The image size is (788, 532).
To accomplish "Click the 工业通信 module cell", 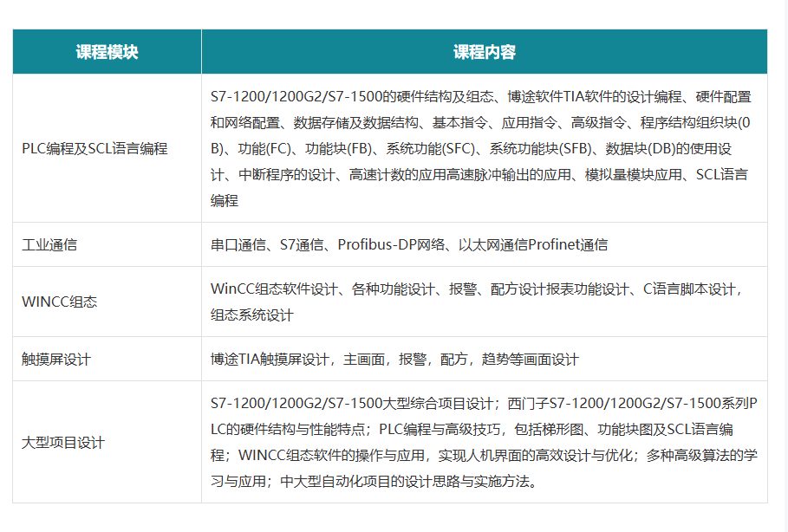I will (x=107, y=244).
